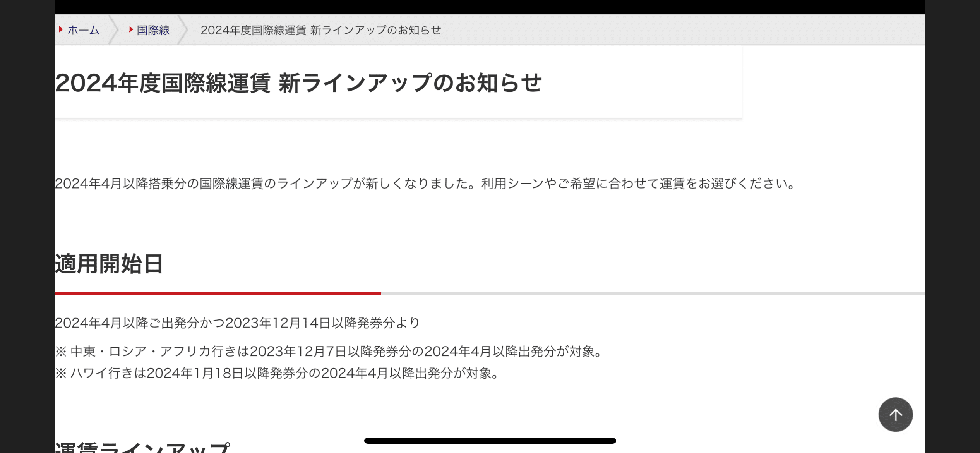Click the red underline below 適用開始日

[x=218, y=293]
